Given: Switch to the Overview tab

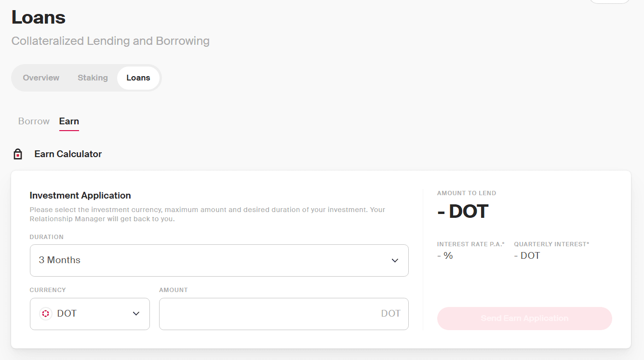Looking at the screenshot, I should coord(41,78).
